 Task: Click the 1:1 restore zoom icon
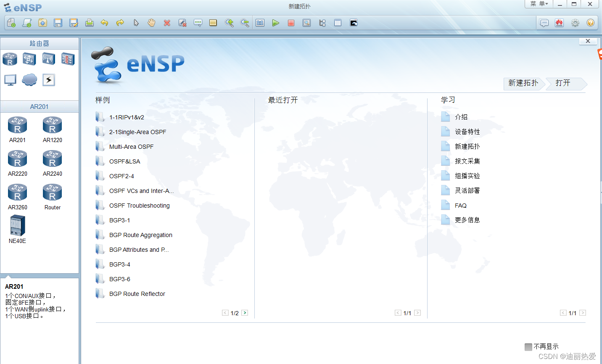tap(260, 23)
